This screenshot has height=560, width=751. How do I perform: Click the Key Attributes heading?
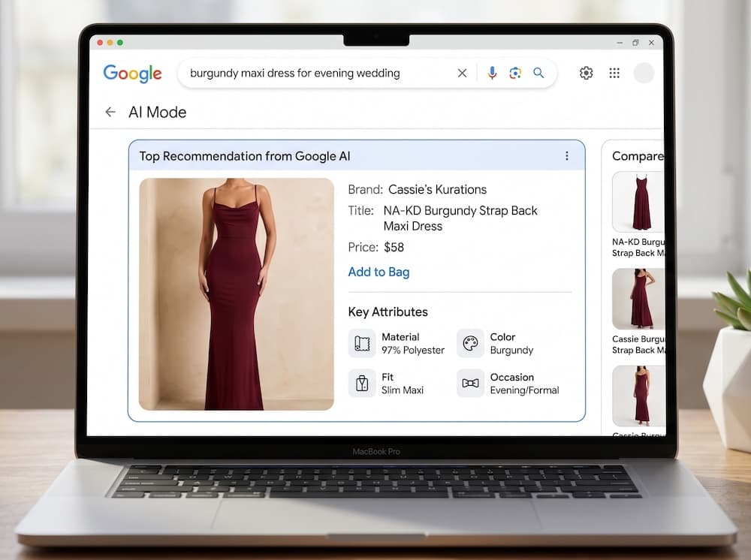click(x=388, y=312)
